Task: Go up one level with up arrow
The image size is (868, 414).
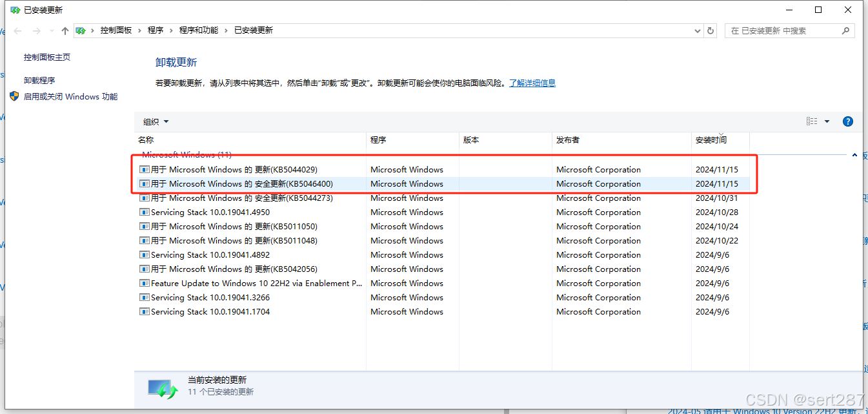Action: tap(65, 30)
